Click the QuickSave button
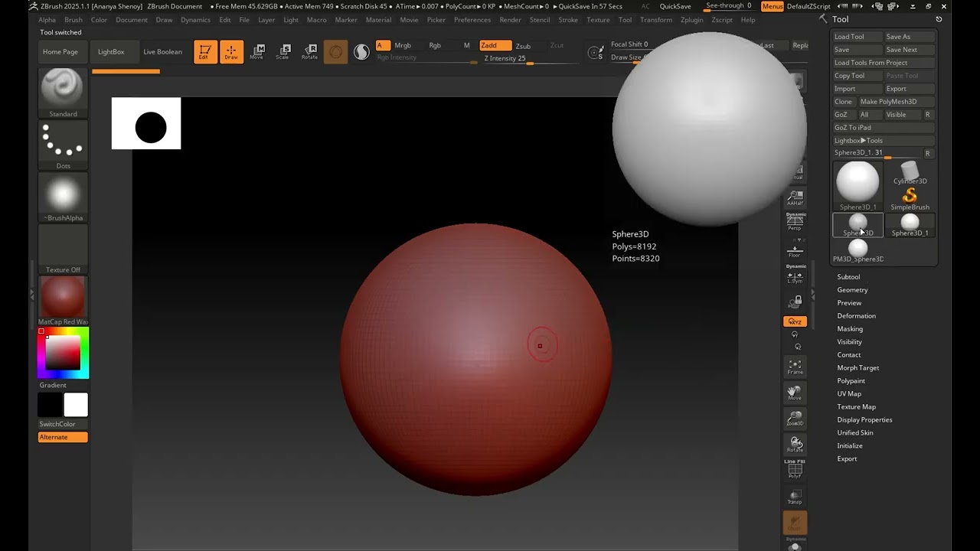Image resolution: width=980 pixels, height=551 pixels. coord(675,6)
